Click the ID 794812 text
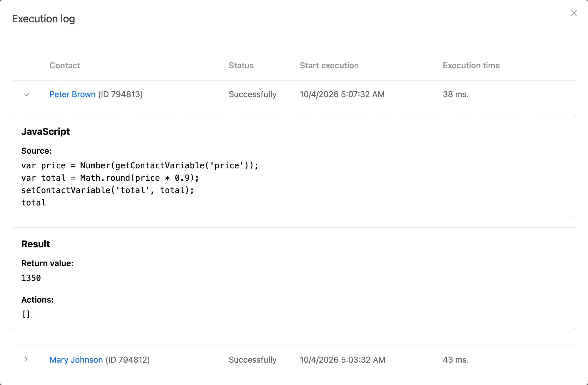Viewport: 588px width, 385px height. pyautogui.click(x=128, y=360)
